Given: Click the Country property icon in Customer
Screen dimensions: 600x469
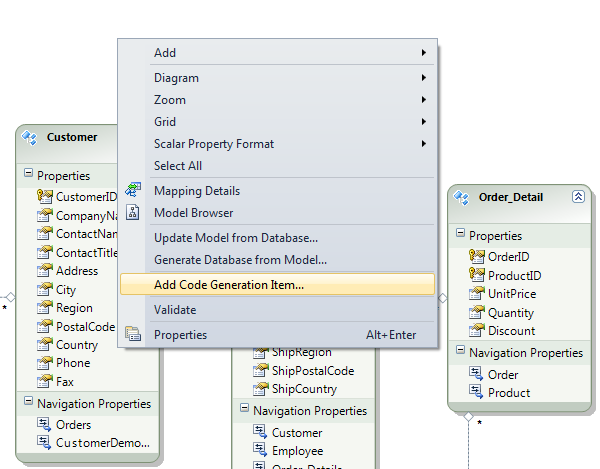Looking at the screenshot, I should tap(45, 344).
